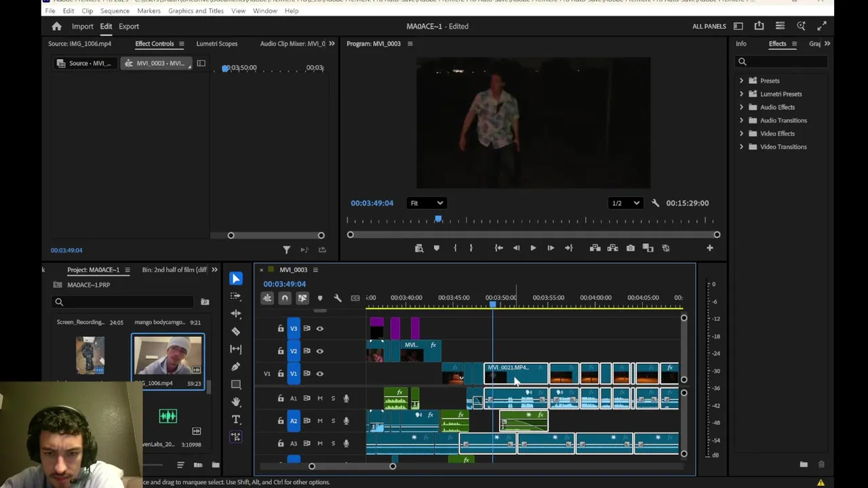
Task: Show hidden Project panel tabs chevron
Action: [x=214, y=270]
